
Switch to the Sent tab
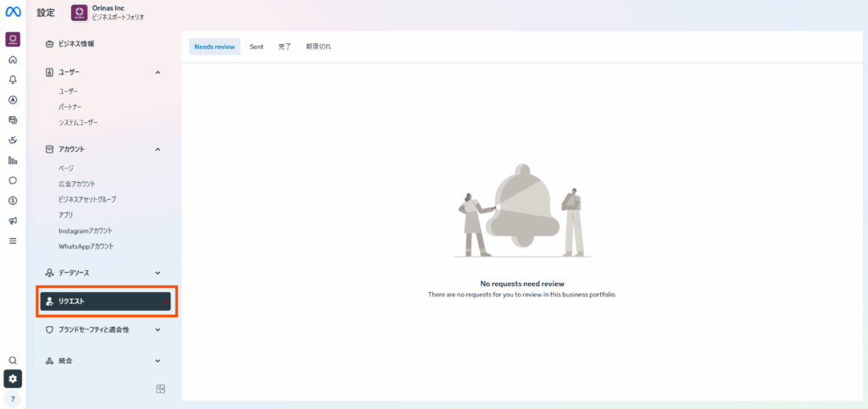256,47
